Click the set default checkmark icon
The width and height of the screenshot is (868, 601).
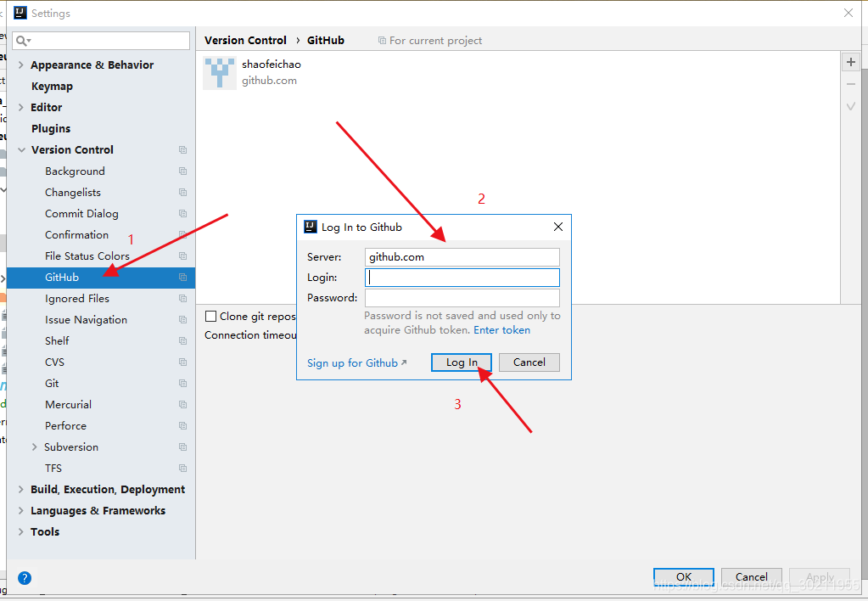point(851,106)
